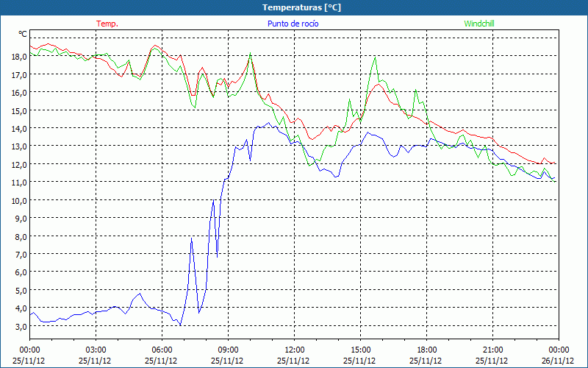This screenshot has width=588, height=368.
Task: Click the 12:00 time axis label
Action: pos(295,350)
